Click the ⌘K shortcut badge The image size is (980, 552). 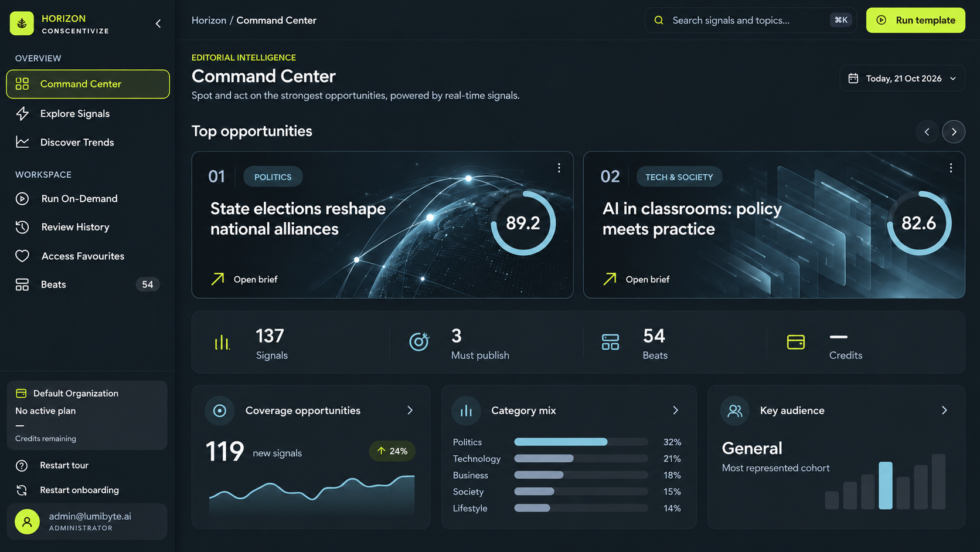(x=841, y=20)
